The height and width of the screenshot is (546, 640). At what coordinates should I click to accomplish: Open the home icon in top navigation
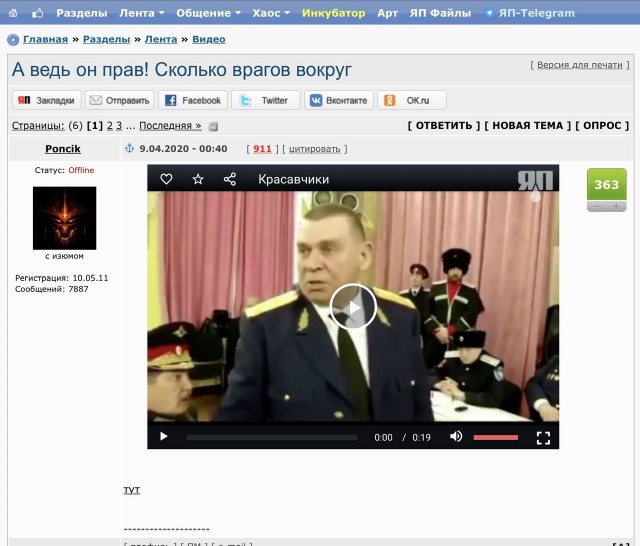pos(13,13)
